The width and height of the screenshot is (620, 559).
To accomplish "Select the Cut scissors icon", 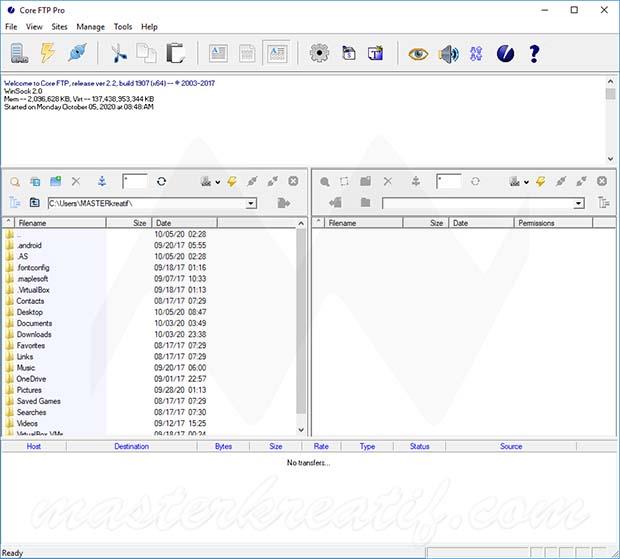I will [x=119, y=53].
